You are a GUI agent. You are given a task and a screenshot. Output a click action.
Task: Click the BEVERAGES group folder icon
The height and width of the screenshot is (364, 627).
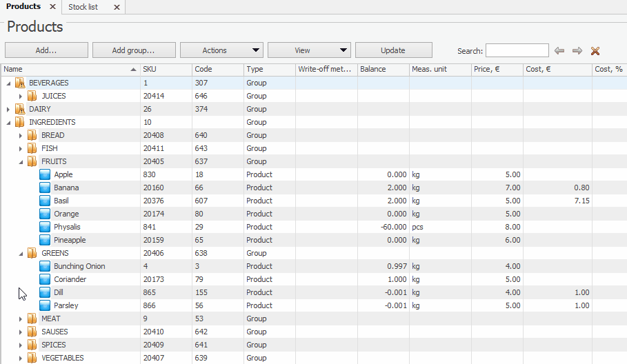pyautogui.click(x=19, y=83)
